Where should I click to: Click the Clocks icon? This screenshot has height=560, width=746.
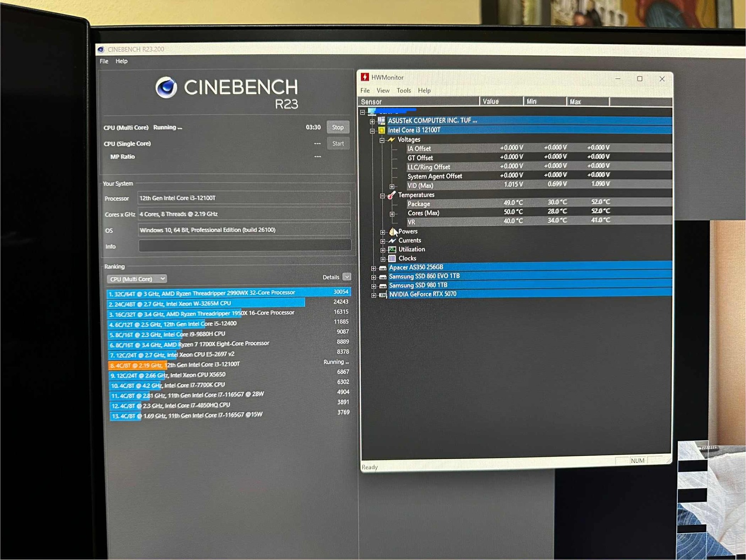pyautogui.click(x=392, y=258)
